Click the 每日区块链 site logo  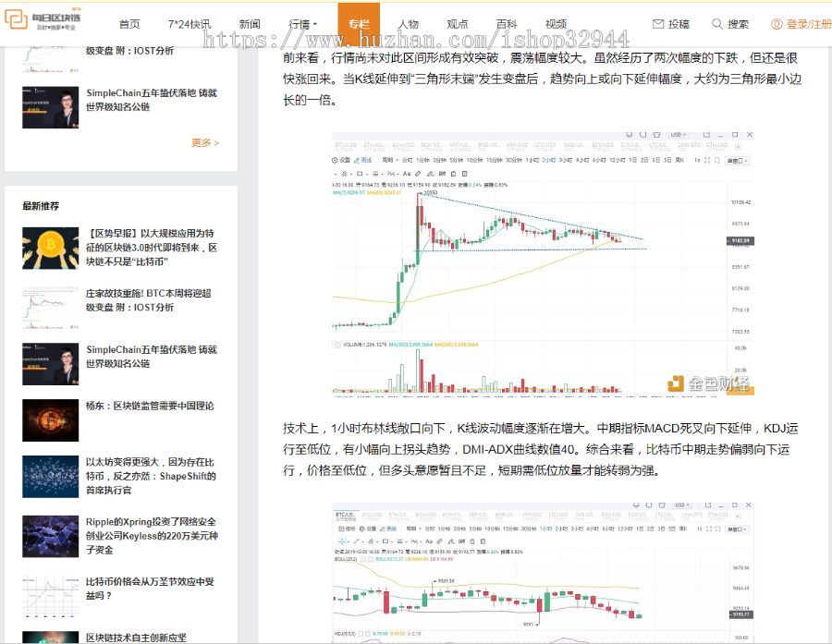pos(43,19)
